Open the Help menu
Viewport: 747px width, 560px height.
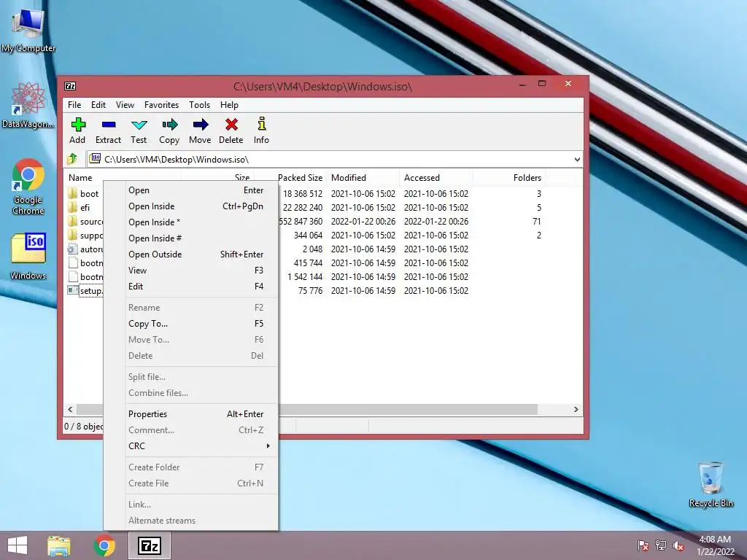(229, 105)
